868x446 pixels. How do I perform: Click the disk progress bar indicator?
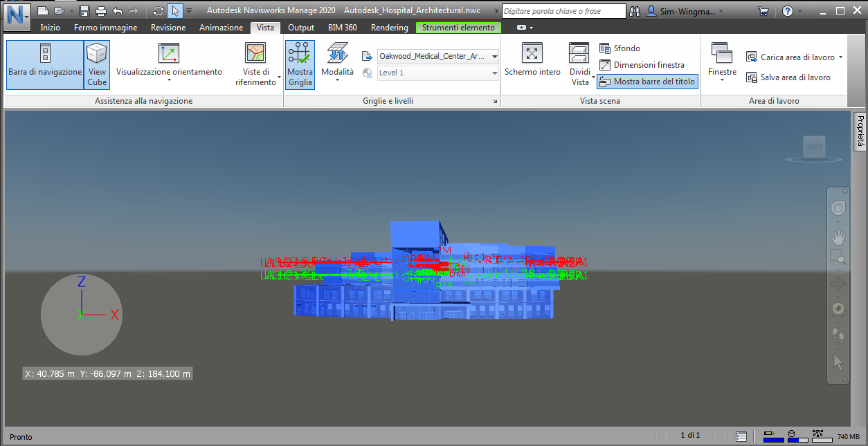point(797,436)
